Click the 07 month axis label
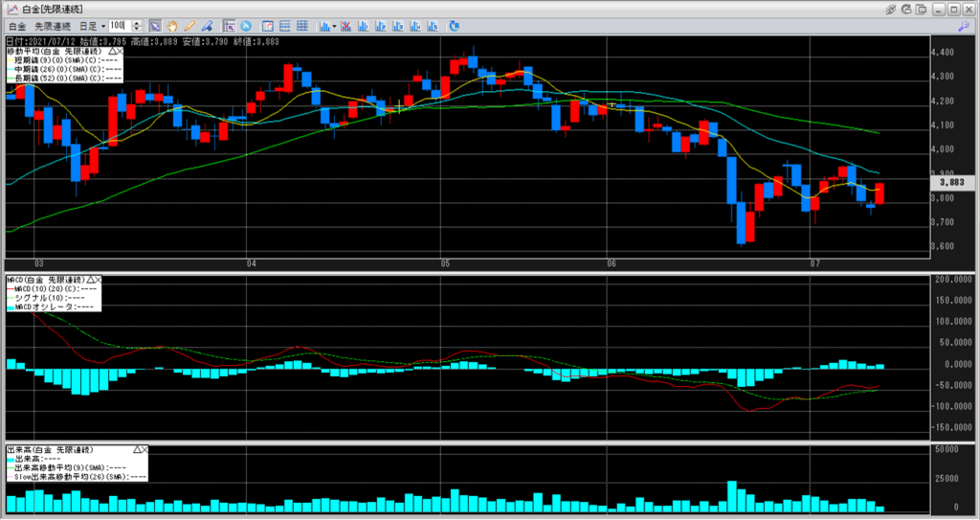980x520 pixels. (x=815, y=263)
